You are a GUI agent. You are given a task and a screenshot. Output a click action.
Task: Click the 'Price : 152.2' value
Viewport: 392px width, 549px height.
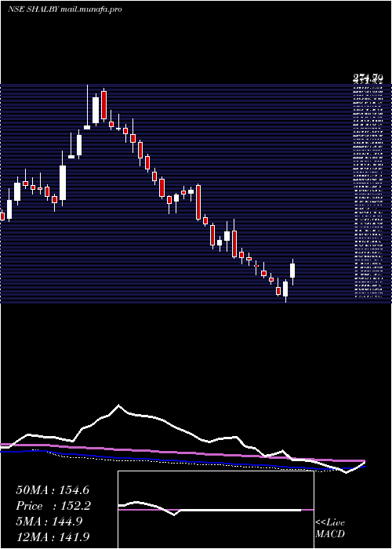click(53, 506)
